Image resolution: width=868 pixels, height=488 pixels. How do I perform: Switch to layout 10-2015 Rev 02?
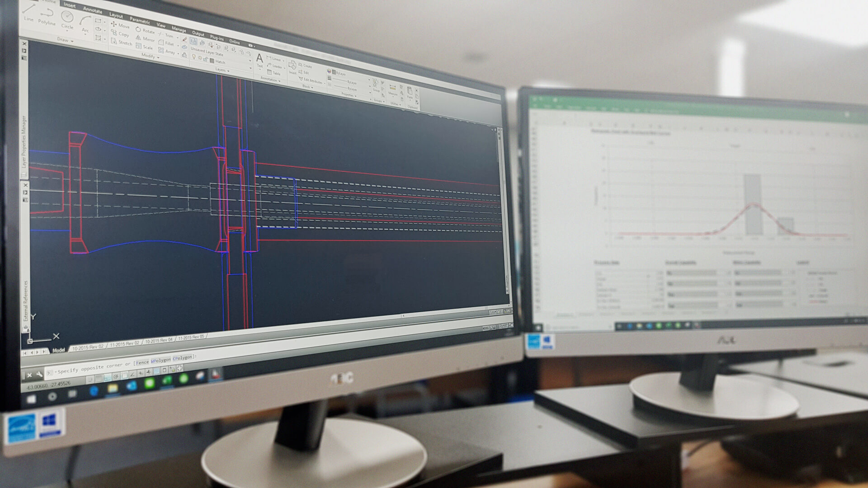point(88,347)
